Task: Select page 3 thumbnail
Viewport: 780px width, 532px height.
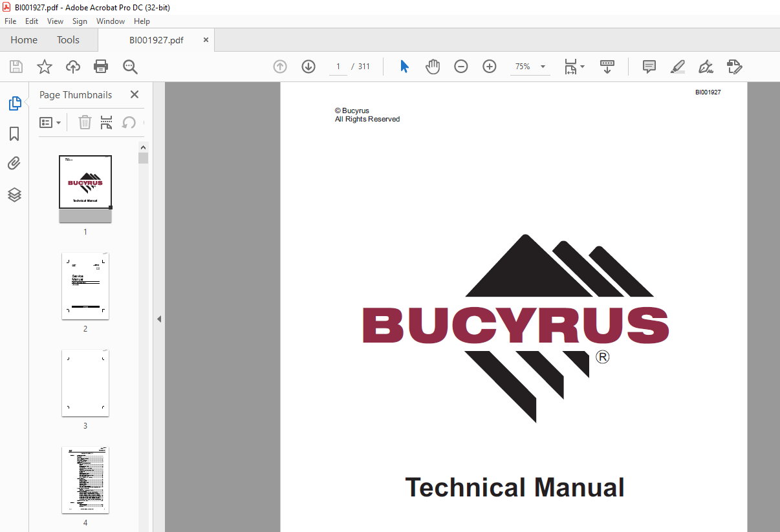Action: [x=85, y=383]
